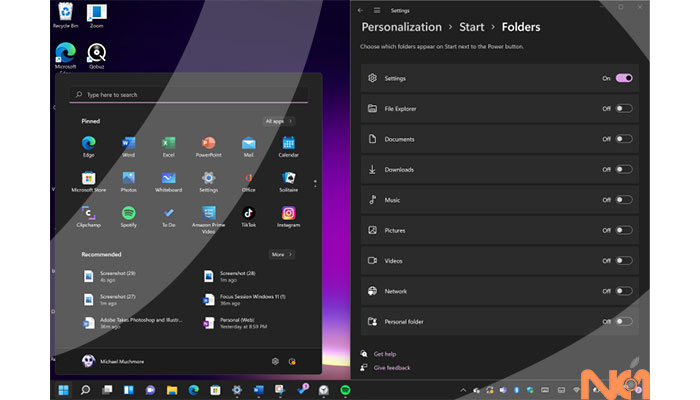
Task: Select the Zoom desktop shortcut
Action: coord(96,16)
